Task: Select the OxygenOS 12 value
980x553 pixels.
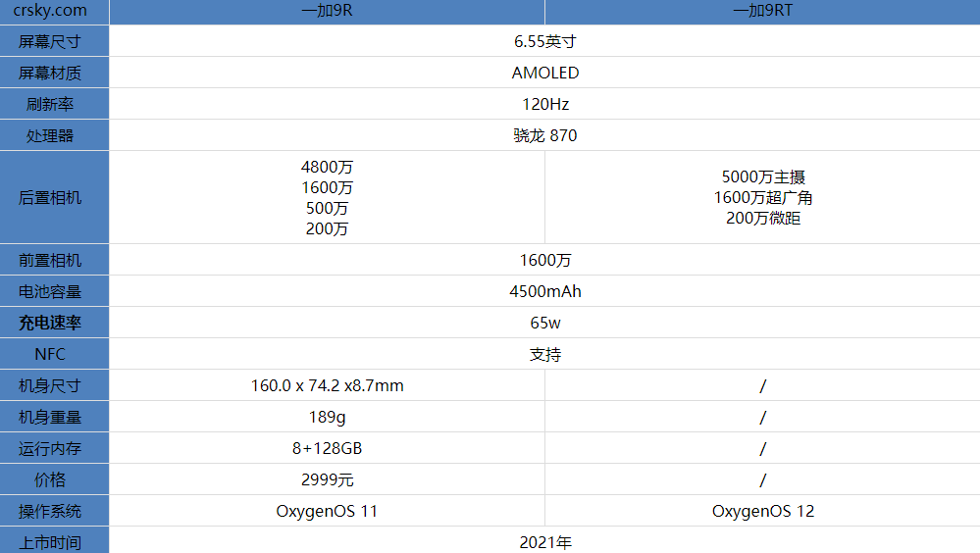Action: pyautogui.click(x=763, y=511)
